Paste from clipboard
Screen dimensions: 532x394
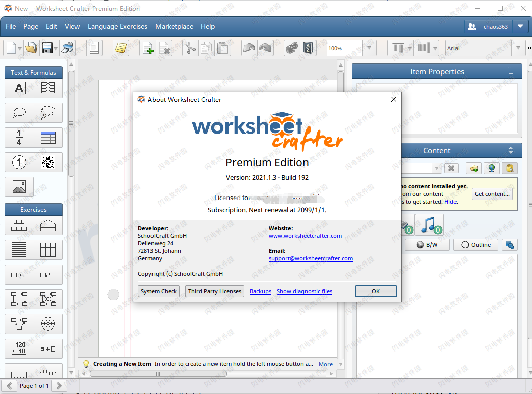[x=222, y=48]
